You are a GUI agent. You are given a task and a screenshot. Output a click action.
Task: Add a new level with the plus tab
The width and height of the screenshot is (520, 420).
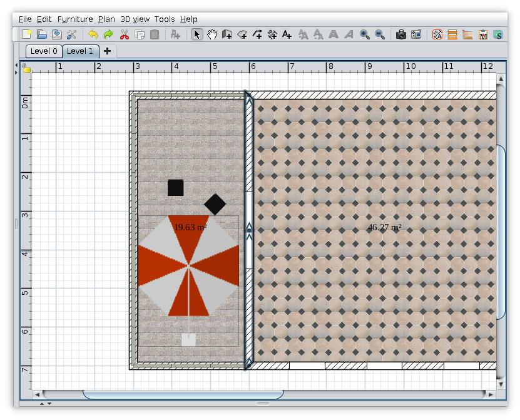coord(107,51)
